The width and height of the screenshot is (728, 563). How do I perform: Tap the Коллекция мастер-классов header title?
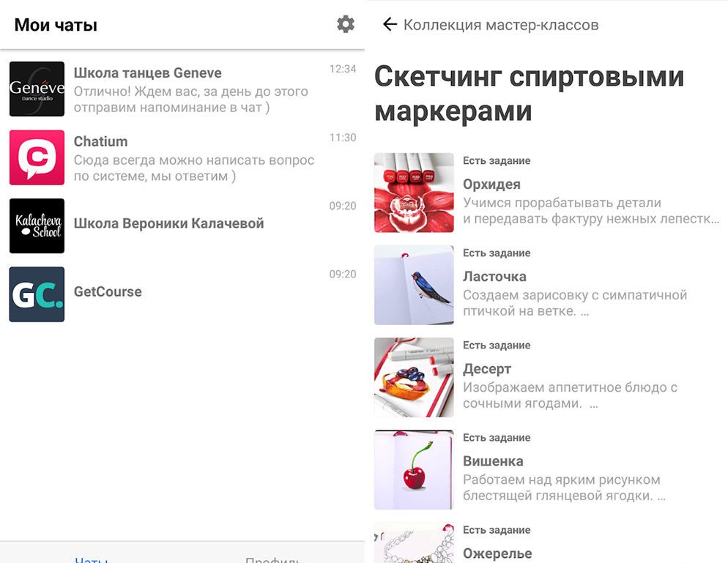(501, 25)
